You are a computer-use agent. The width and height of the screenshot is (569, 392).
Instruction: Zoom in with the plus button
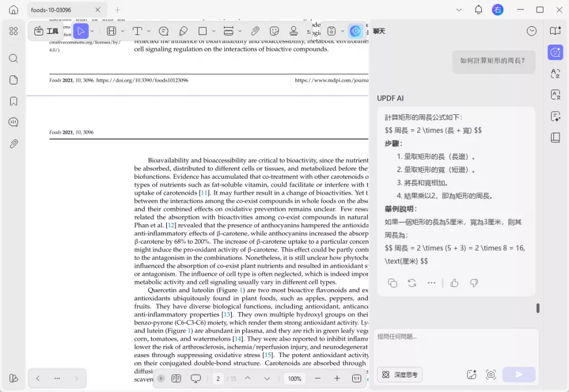[x=337, y=378]
